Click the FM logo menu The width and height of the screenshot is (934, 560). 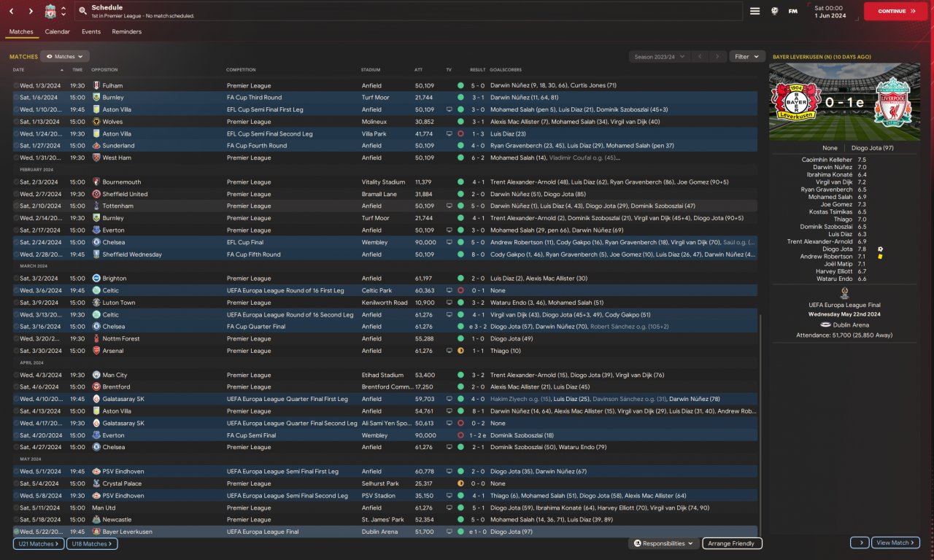tap(792, 11)
